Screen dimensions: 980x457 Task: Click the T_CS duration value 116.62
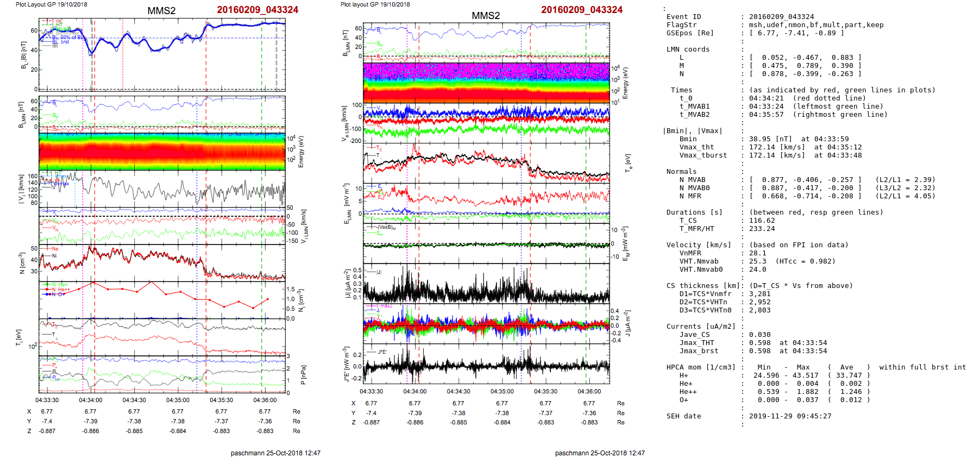(762, 221)
